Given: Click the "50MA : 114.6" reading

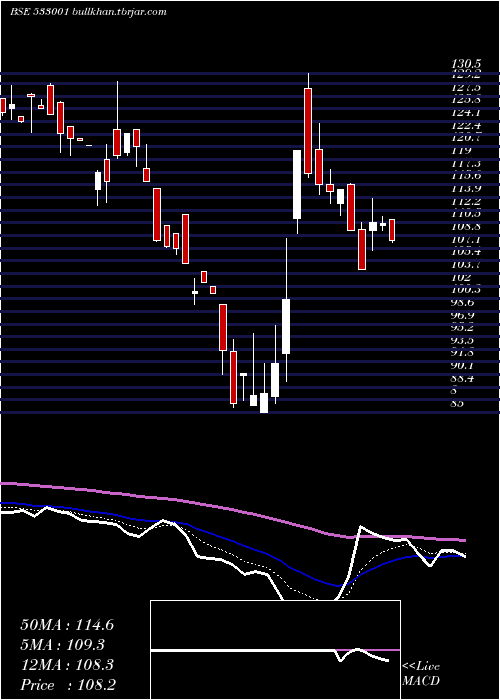Looking at the screenshot, I should click(67, 625).
